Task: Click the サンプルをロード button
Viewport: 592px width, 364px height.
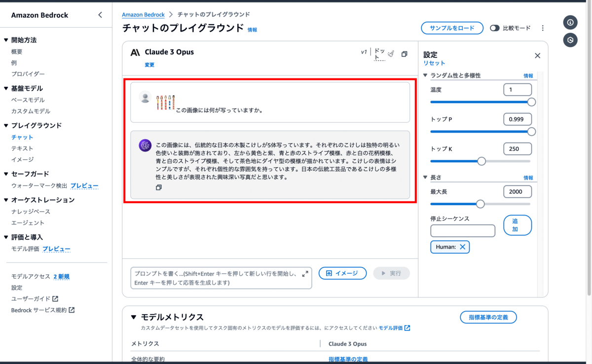Action: click(452, 28)
